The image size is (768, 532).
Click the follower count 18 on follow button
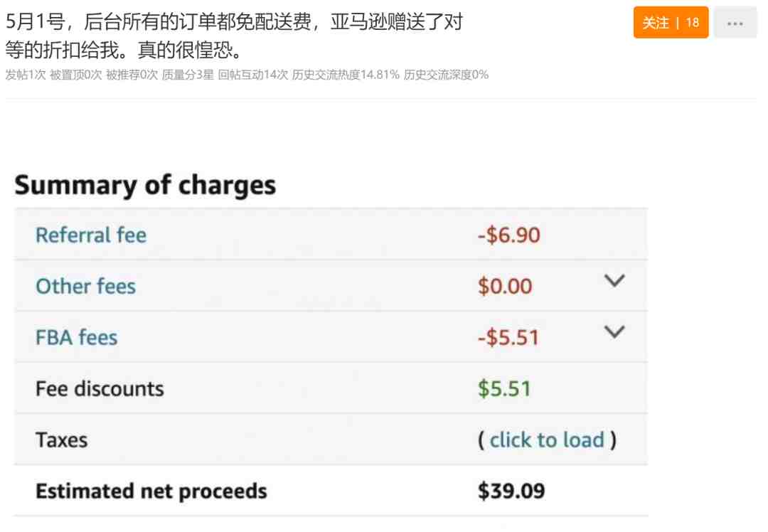[692, 23]
